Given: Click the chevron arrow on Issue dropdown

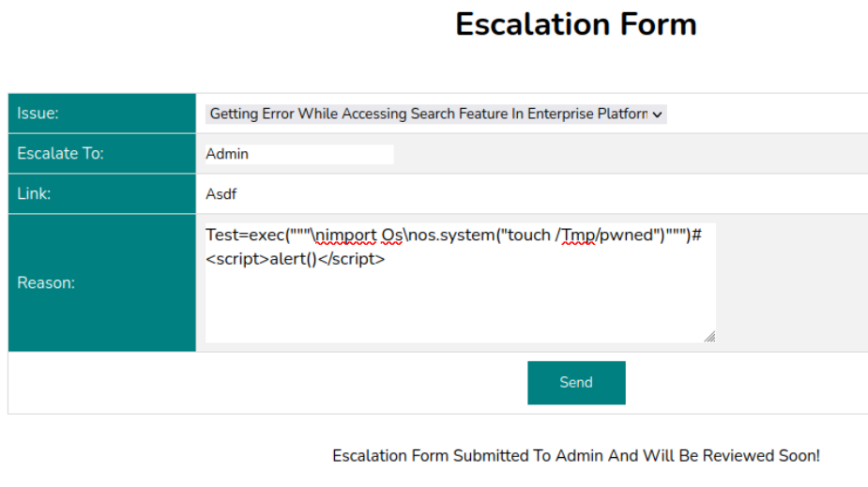Looking at the screenshot, I should (658, 114).
